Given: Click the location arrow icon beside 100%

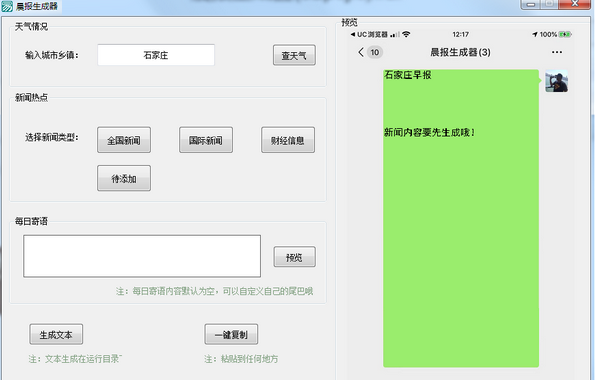Looking at the screenshot, I should click(x=535, y=34).
